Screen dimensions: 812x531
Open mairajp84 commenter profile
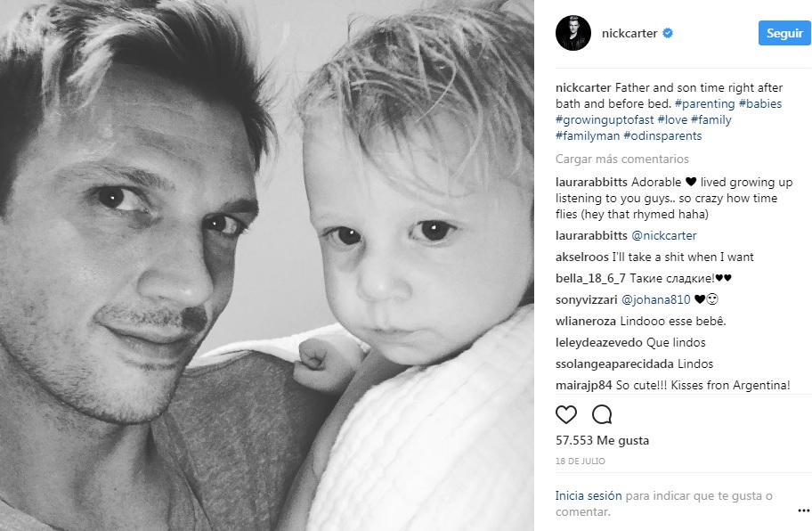click(584, 386)
